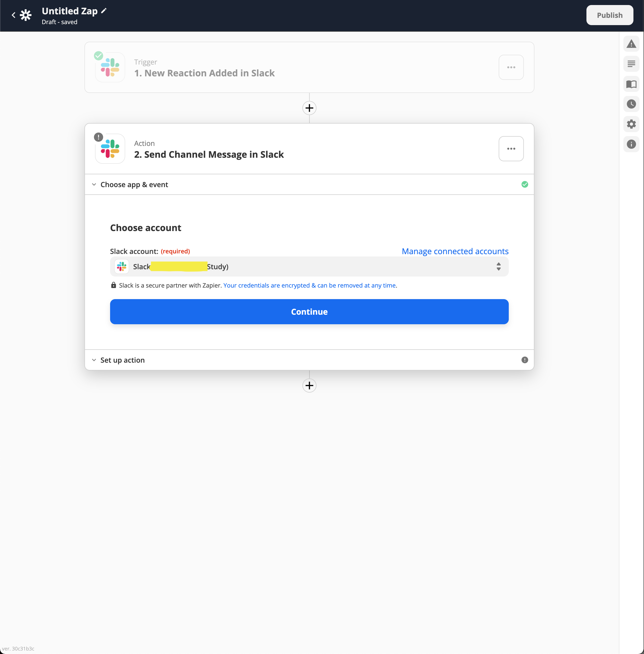Click the Continue button
Viewport: 644px width, 654px height.
[x=309, y=312]
